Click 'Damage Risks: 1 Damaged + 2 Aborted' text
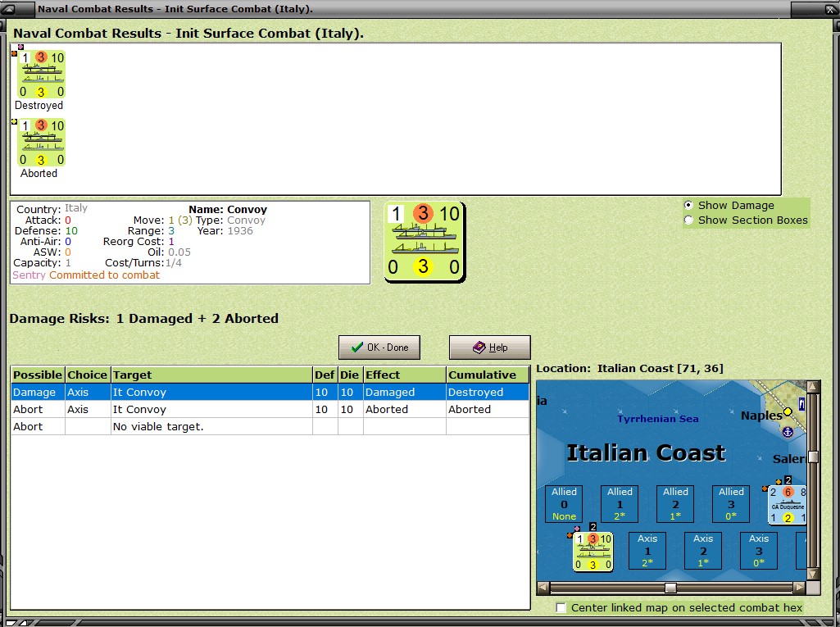 (144, 318)
